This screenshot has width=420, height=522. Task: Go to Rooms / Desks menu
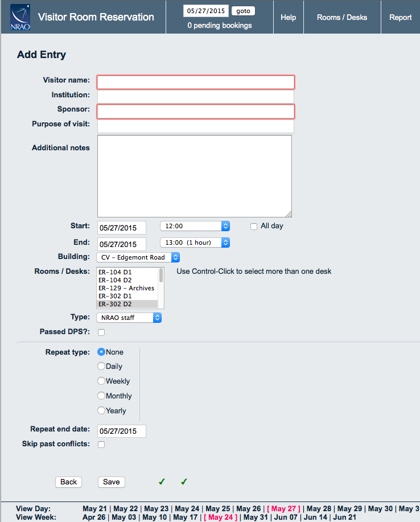coord(342,18)
